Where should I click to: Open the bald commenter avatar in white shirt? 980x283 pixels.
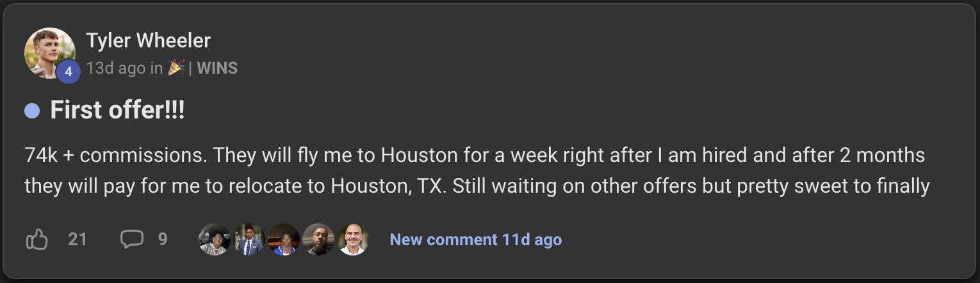(353, 240)
